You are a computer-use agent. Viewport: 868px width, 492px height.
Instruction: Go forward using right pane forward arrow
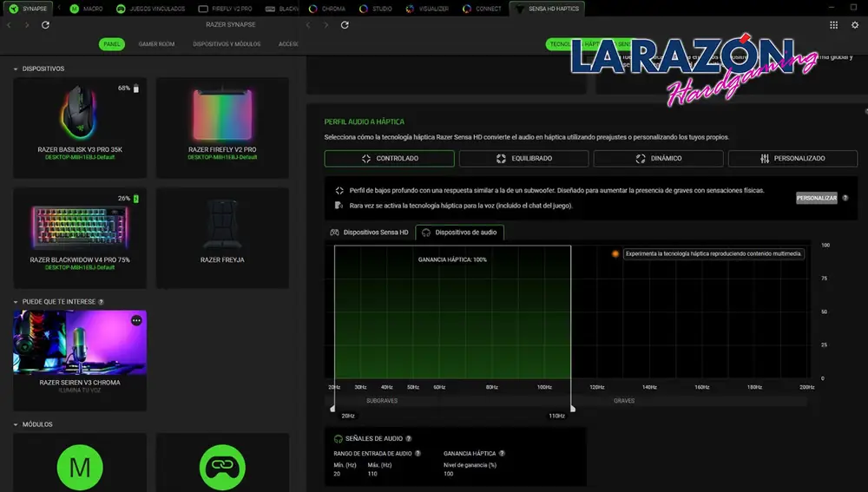(326, 25)
